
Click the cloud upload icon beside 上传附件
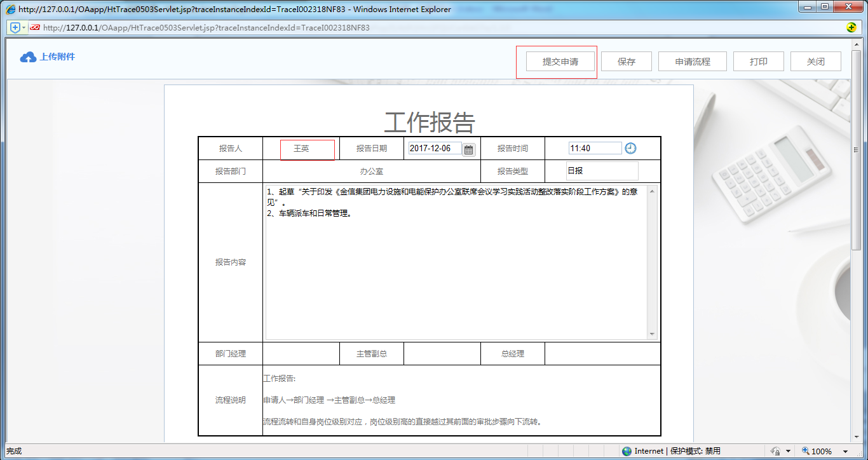[x=27, y=57]
